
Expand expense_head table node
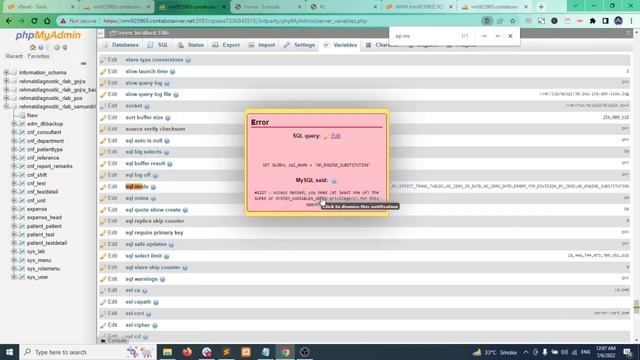tap(14, 218)
